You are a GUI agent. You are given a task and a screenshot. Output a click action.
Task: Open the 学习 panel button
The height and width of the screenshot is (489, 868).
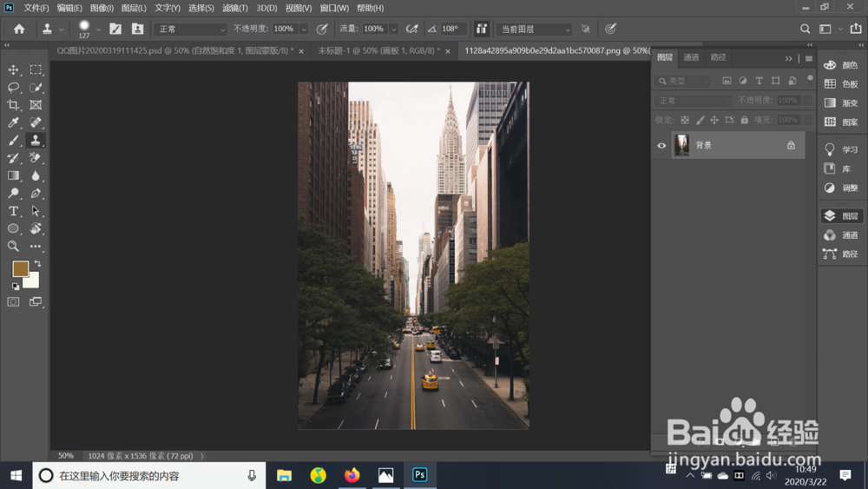(841, 149)
